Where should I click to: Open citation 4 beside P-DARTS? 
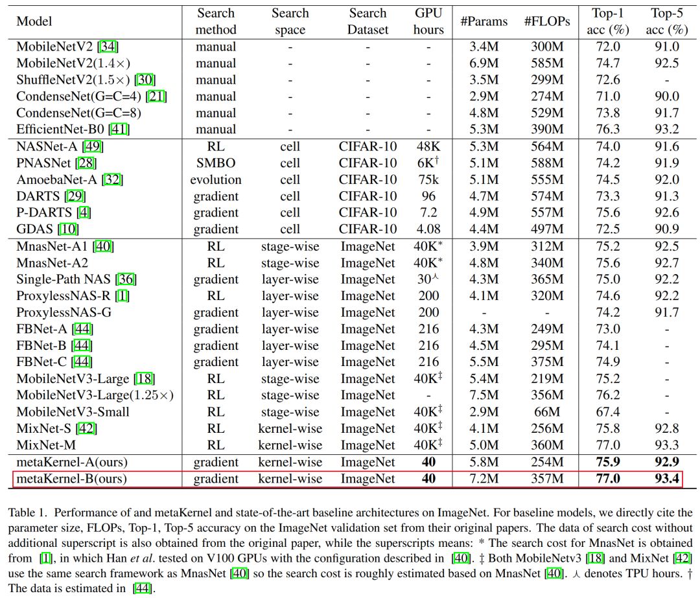pyautogui.click(x=84, y=213)
